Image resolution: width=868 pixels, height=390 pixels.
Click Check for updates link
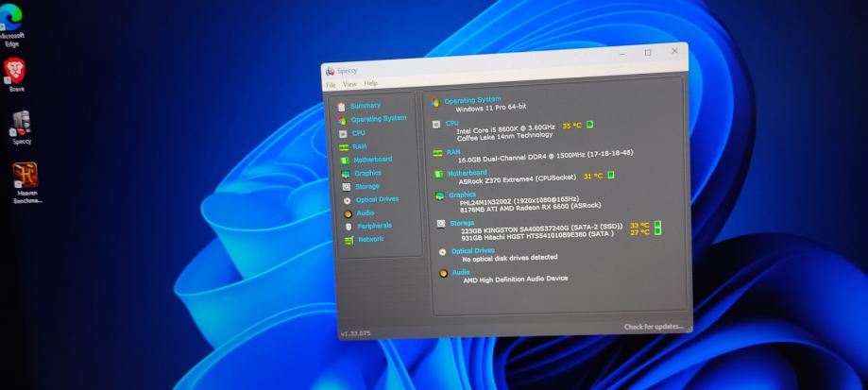[x=654, y=327]
